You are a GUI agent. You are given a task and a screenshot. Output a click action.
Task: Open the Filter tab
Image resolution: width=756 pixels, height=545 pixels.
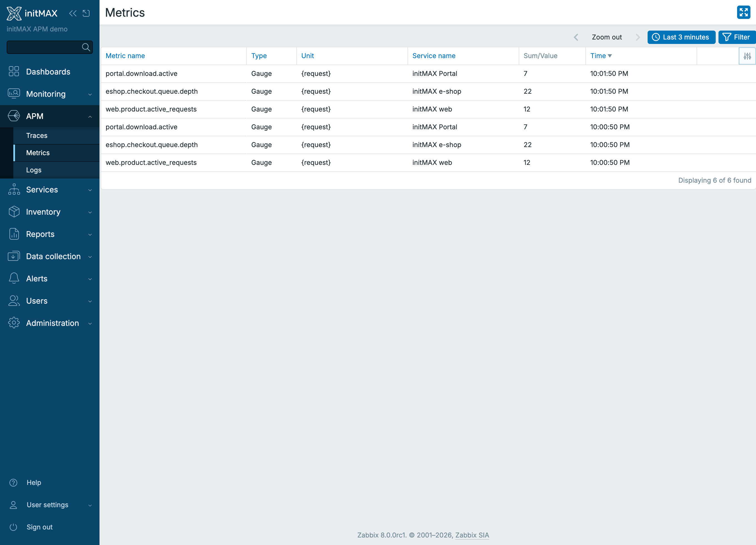(737, 37)
